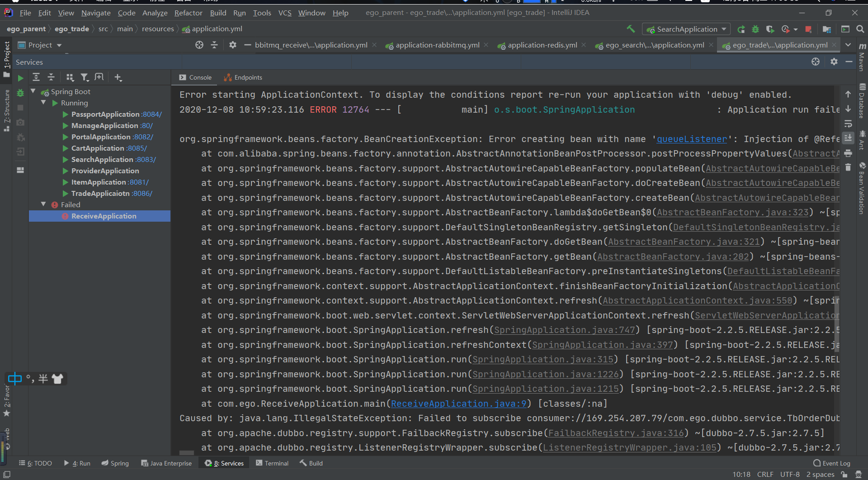
Task: Click Open in New Tab services icon
Action: (99, 77)
